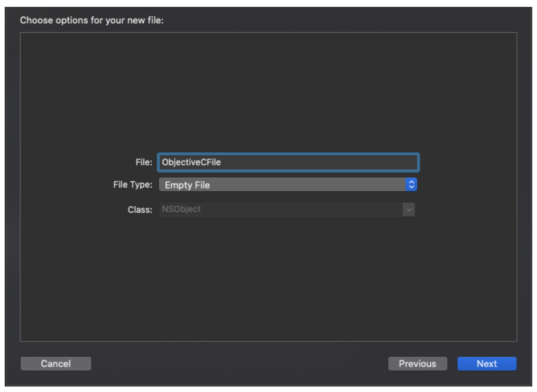This screenshot has height=392, width=537.
Task: Click the blue up-down arrows on File Type
Action: [411, 185]
